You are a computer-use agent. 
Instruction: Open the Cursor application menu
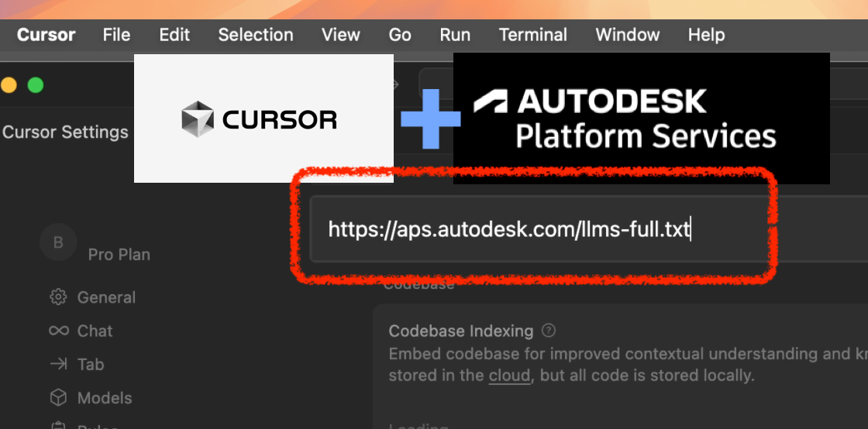46,35
